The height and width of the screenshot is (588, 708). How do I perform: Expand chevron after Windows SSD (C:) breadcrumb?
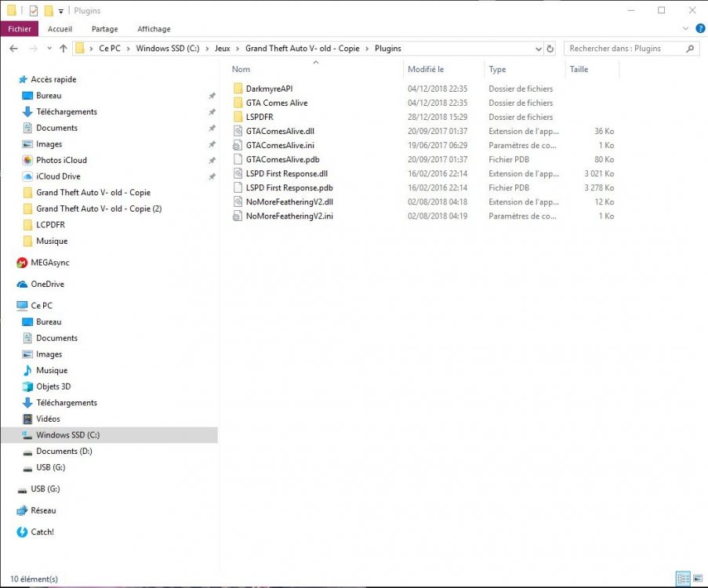point(207,49)
